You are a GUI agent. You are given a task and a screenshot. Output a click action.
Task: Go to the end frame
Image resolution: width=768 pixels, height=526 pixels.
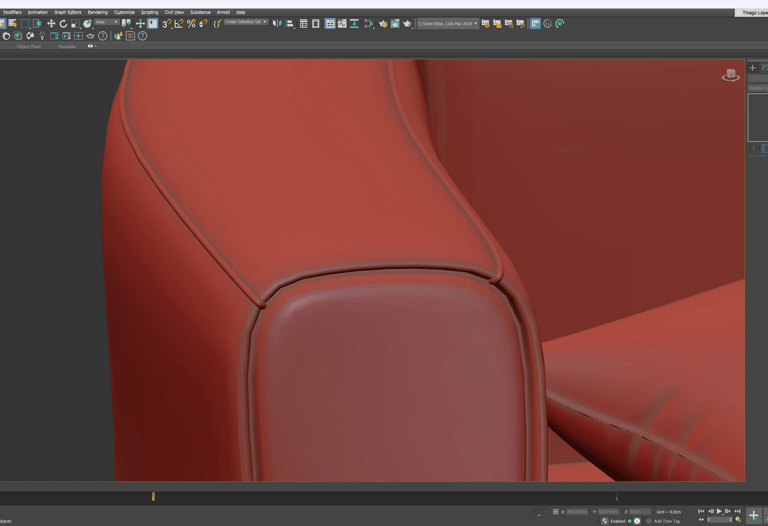[x=738, y=511]
